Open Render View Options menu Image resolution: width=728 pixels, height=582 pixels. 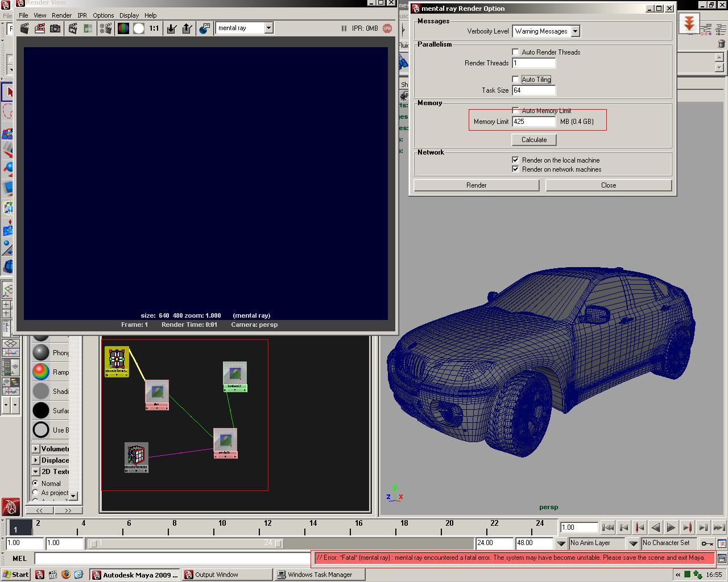pyautogui.click(x=103, y=15)
